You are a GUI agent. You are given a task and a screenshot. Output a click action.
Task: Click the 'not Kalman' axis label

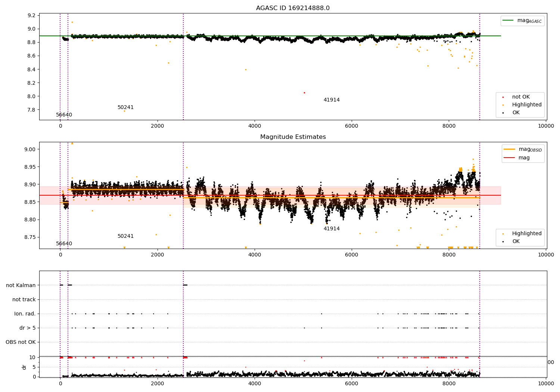coord(21,286)
